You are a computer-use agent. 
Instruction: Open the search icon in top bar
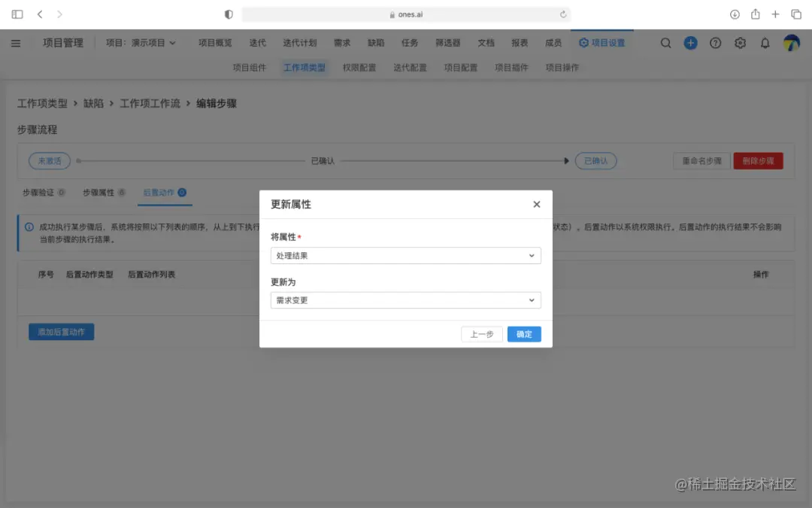(665, 43)
